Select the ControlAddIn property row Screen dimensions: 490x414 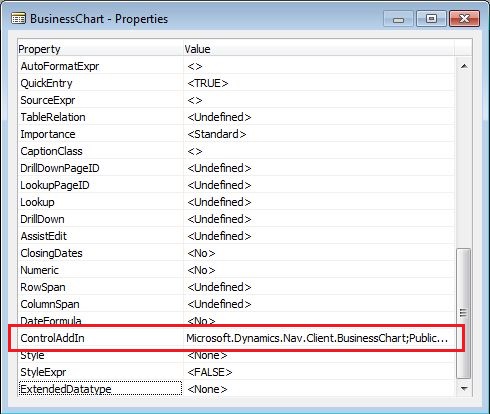point(236,338)
